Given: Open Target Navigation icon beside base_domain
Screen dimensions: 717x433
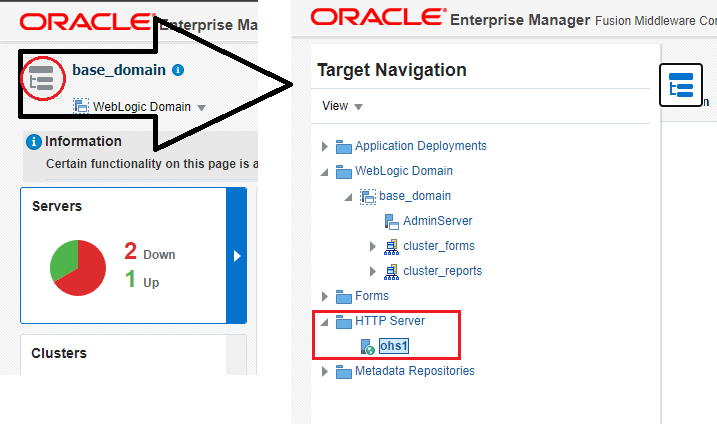Looking at the screenshot, I should tap(42, 78).
